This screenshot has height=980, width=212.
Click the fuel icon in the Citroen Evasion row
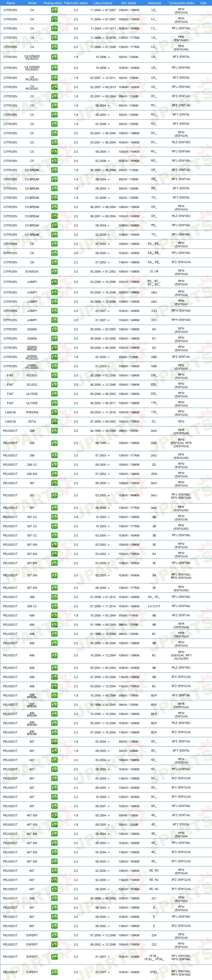54,272
